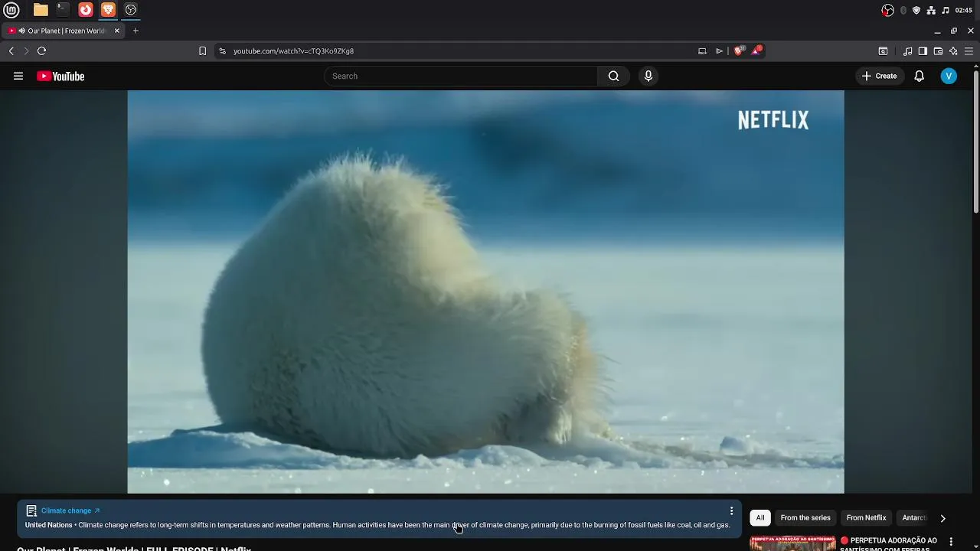Open the tab search toolbar icon
The image size is (980, 551).
(883, 51)
